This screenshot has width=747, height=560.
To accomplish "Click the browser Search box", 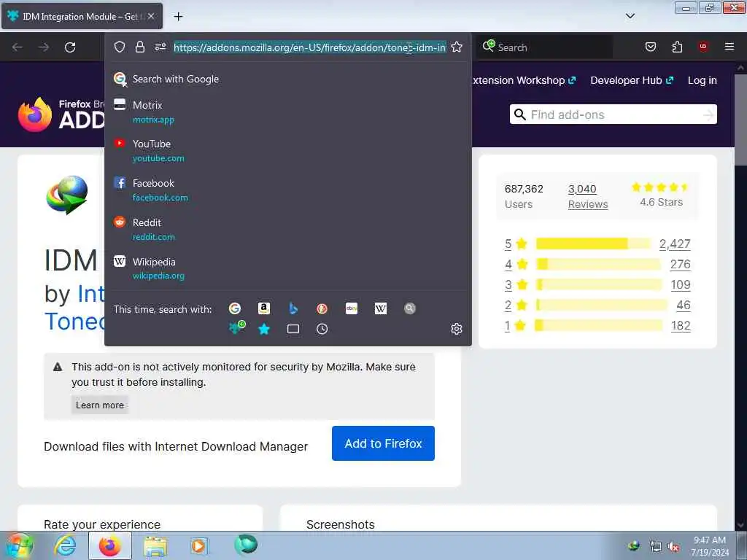I will coord(545,47).
